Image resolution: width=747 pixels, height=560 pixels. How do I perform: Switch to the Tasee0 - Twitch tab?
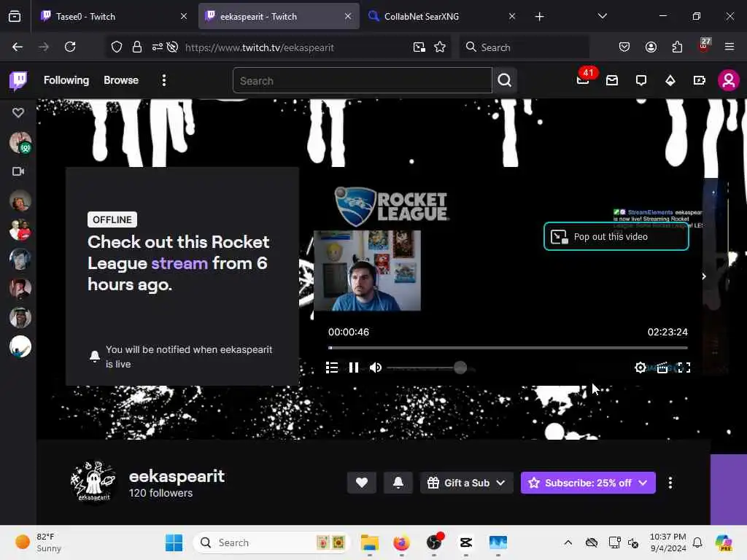point(115,16)
